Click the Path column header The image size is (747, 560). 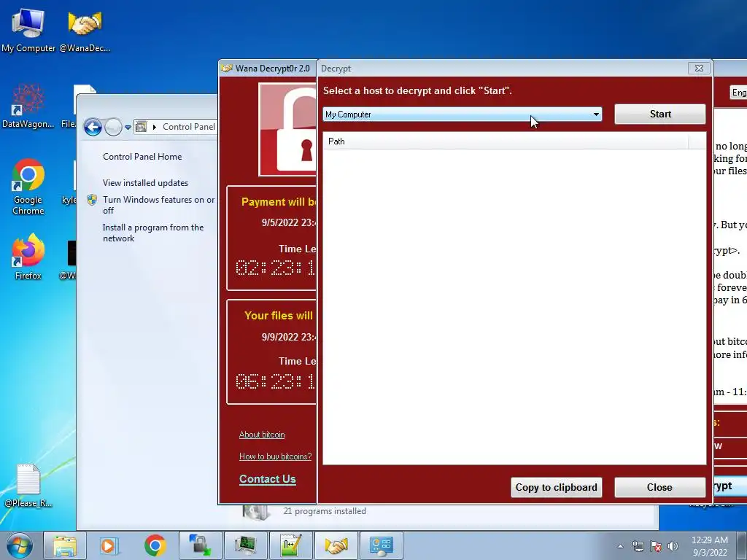(x=506, y=141)
